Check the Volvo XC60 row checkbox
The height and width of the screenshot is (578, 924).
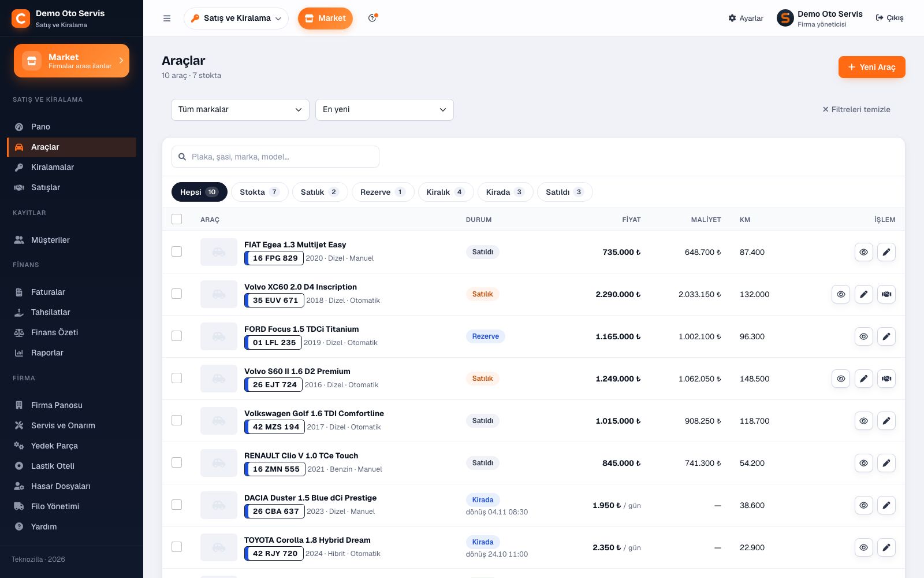pos(177,294)
